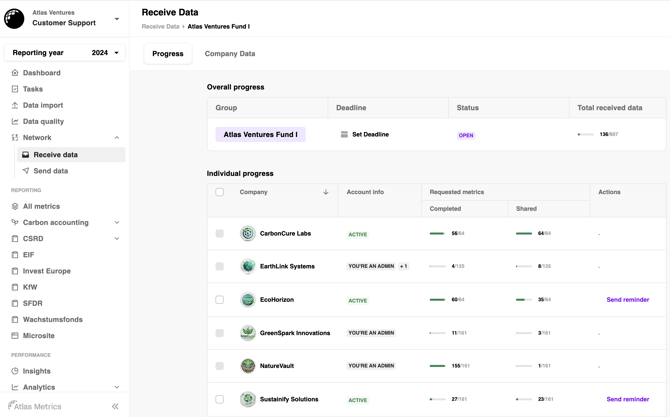Viewport: 670px width, 417px height.
Task: Click the Insights icon in sidebar
Action: click(x=15, y=371)
